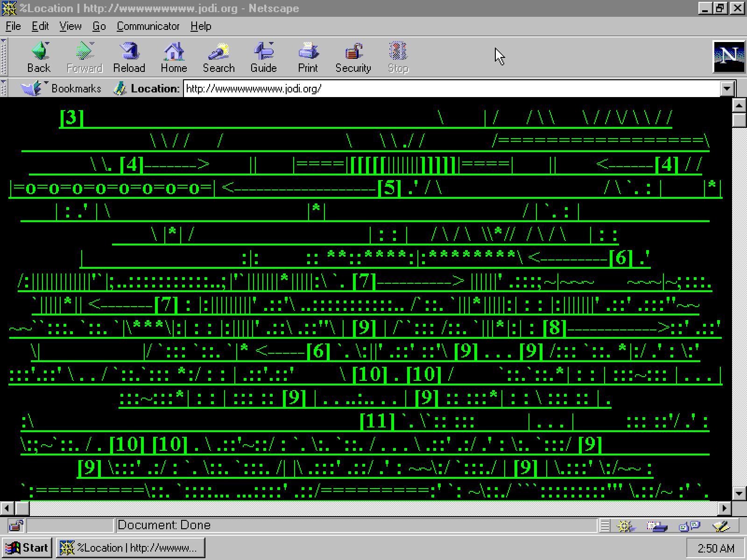Screen dimensions: 747x560
Task: Click the [3] link on the page
Action: click(x=71, y=117)
